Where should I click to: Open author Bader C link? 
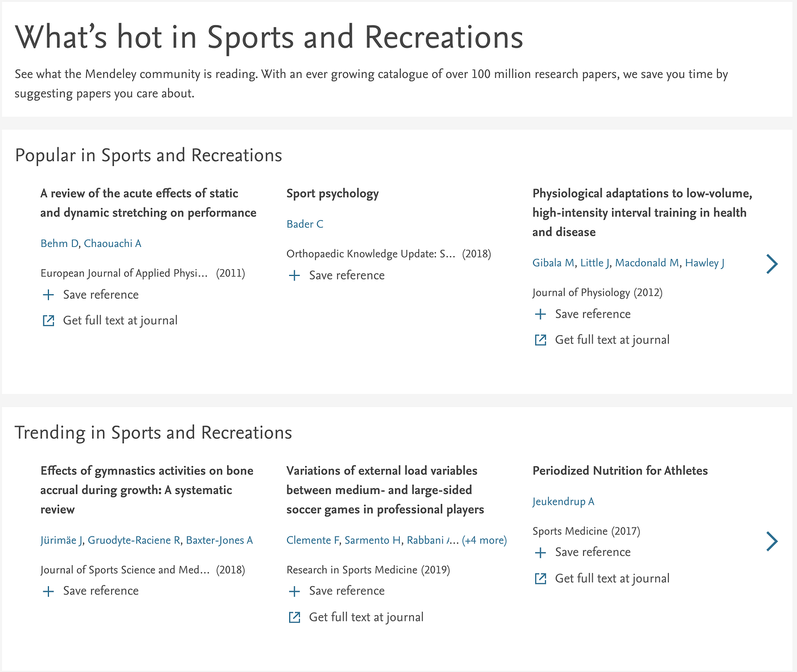[305, 224]
